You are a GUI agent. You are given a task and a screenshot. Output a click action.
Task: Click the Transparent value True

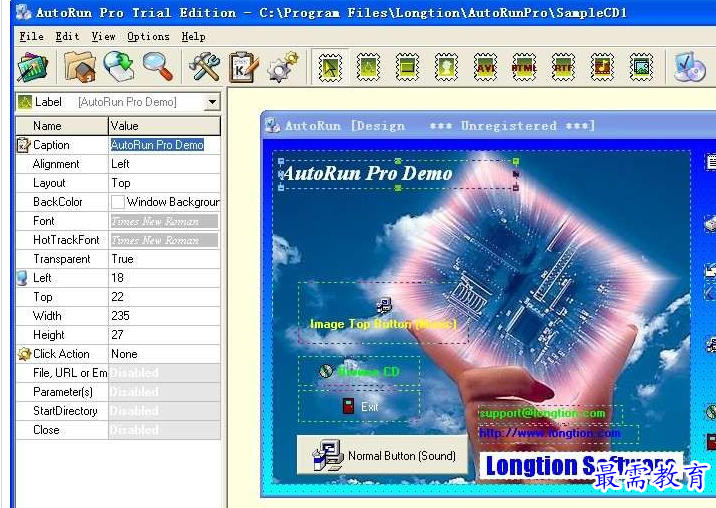pos(164,259)
